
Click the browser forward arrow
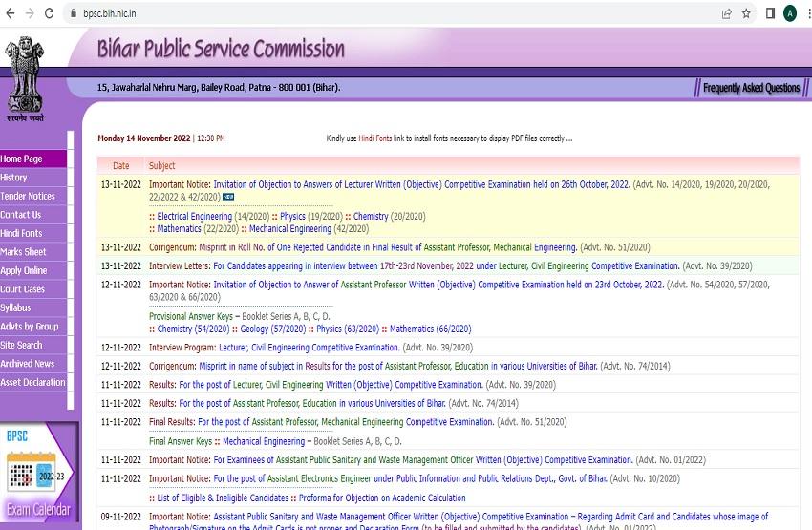31,13
